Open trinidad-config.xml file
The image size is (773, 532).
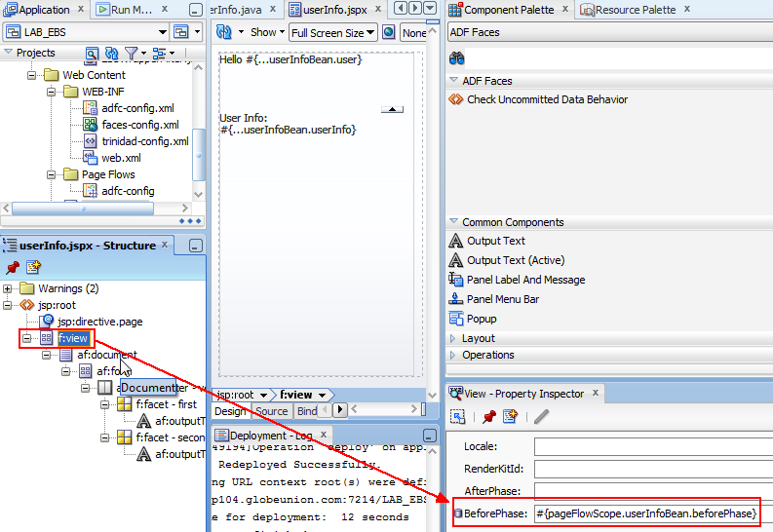click(x=145, y=142)
